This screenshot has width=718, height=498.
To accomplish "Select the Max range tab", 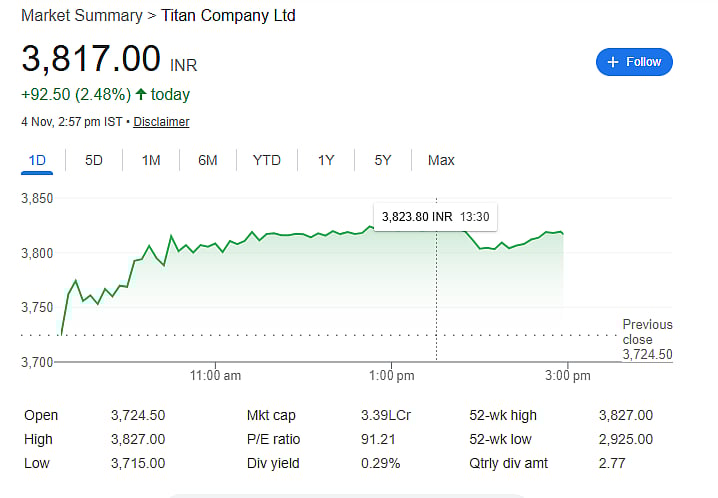I will 441,160.
